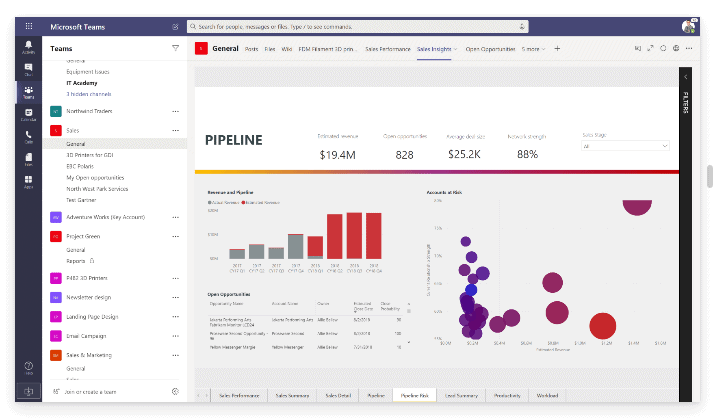Open more options for Email Campaign team
715x420 pixels.
176,336
